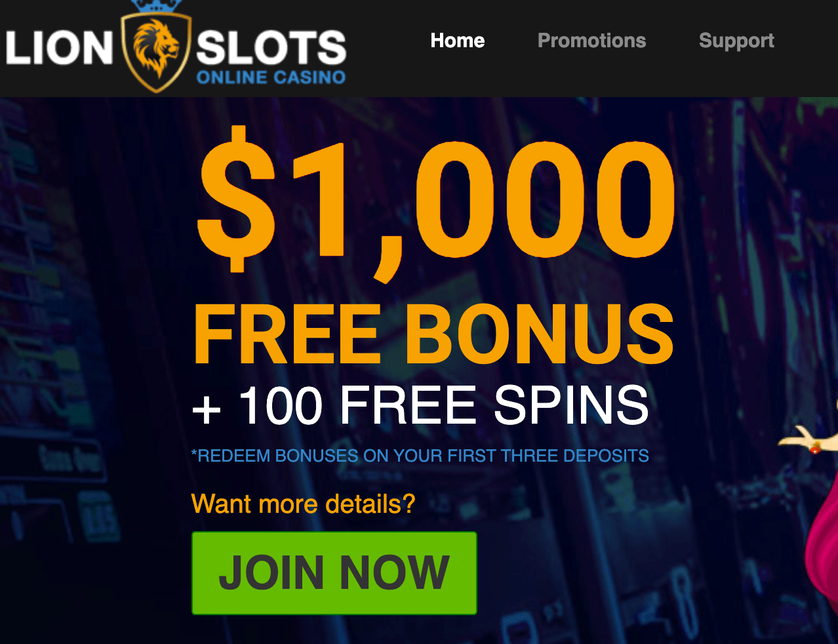Click the blue crown above the logo

tap(157, 7)
